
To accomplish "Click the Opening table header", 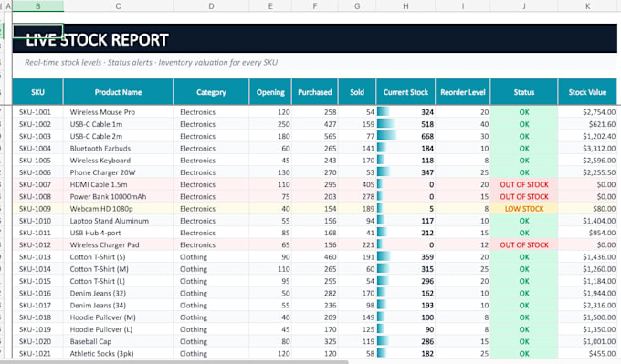I will pos(270,92).
